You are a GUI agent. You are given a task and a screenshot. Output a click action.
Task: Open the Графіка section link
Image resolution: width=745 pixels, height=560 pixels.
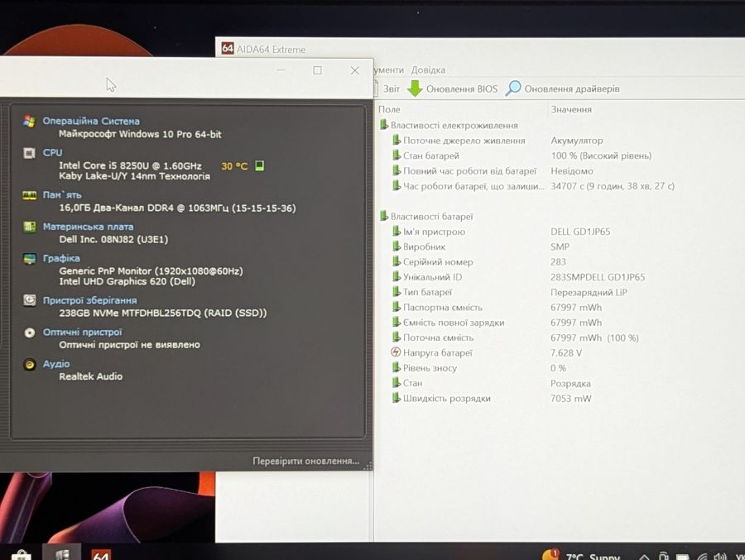click(61, 258)
